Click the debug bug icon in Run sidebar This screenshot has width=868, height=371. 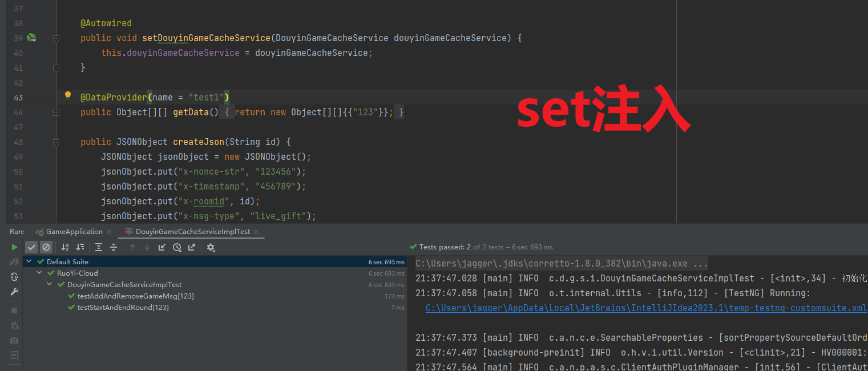pos(15,325)
